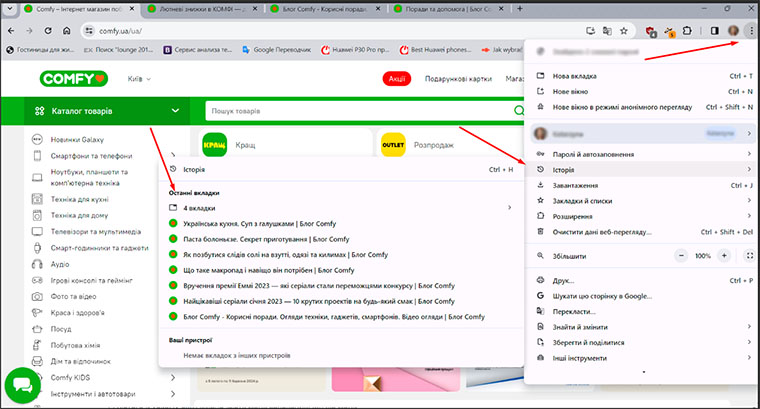Open Що таке макропад history entry
This screenshot has height=409, width=760.
point(341,270)
